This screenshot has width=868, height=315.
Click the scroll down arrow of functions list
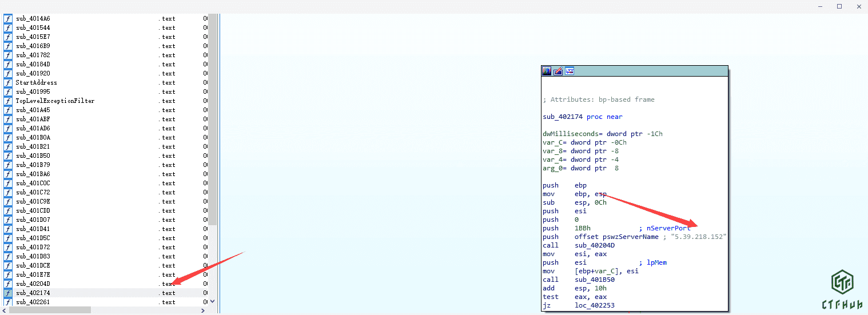click(x=213, y=301)
